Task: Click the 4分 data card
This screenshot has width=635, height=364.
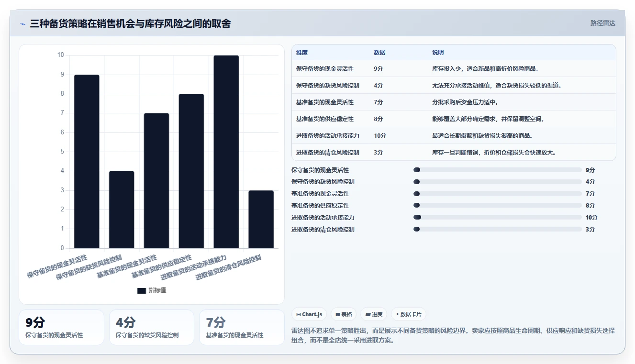Action: click(x=152, y=328)
